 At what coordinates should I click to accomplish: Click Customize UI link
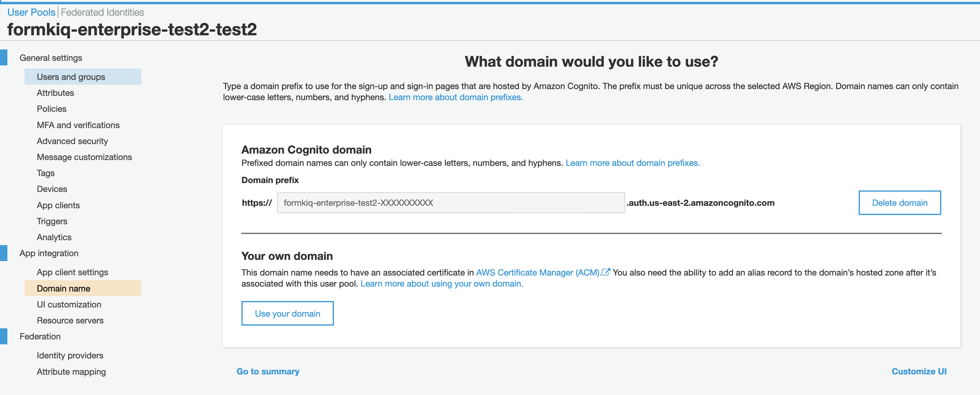pos(919,372)
